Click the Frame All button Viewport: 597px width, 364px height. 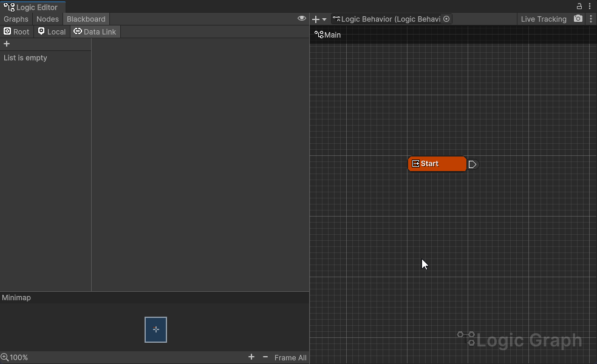tap(290, 357)
